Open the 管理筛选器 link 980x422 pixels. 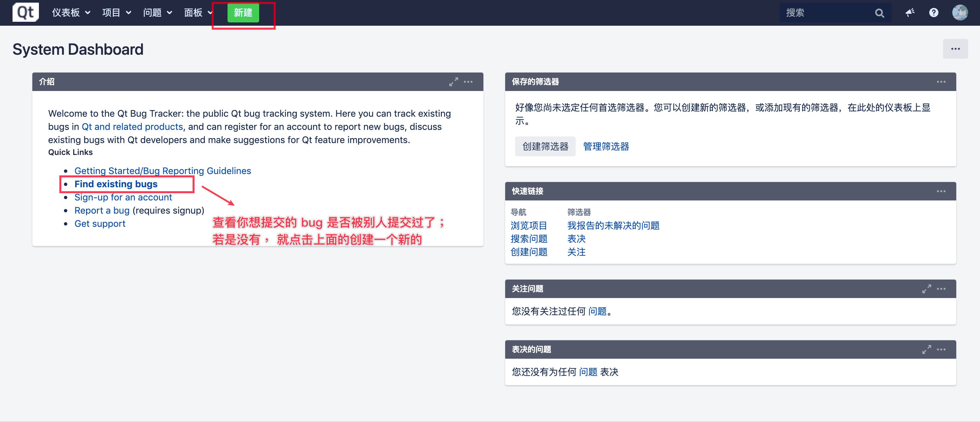pyautogui.click(x=606, y=146)
